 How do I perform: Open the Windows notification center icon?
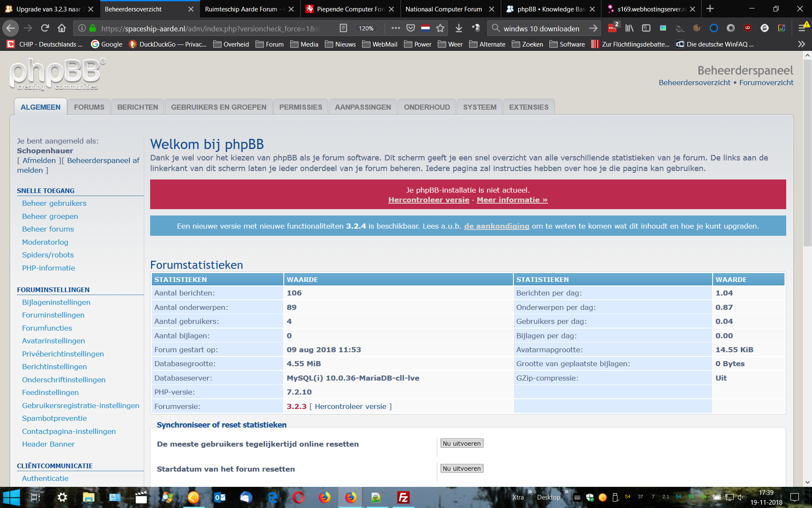point(795,497)
